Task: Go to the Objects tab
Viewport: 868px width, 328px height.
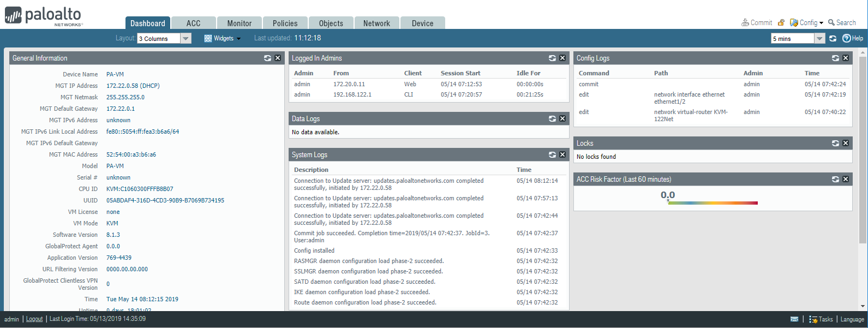Action: [331, 23]
